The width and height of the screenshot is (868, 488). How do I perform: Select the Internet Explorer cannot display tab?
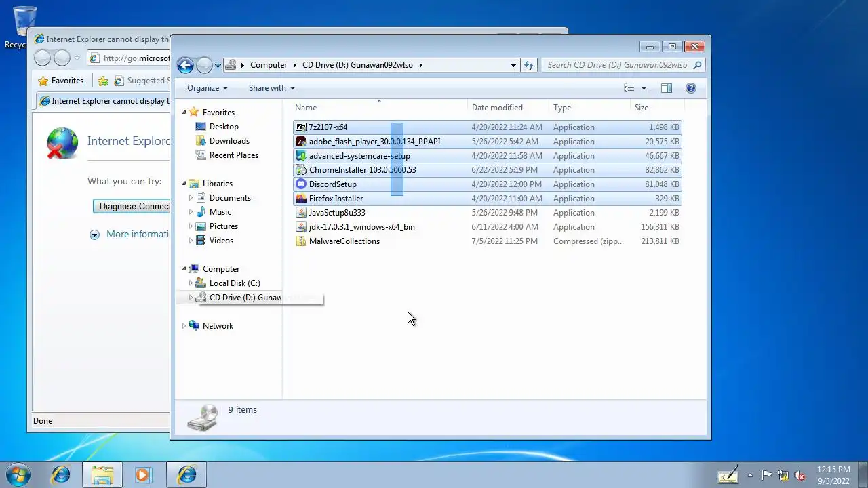103,101
